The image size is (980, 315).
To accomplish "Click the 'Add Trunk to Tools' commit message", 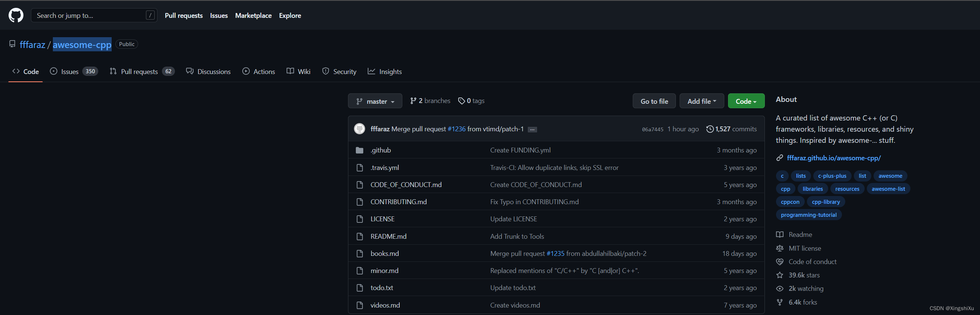I will [x=517, y=237].
